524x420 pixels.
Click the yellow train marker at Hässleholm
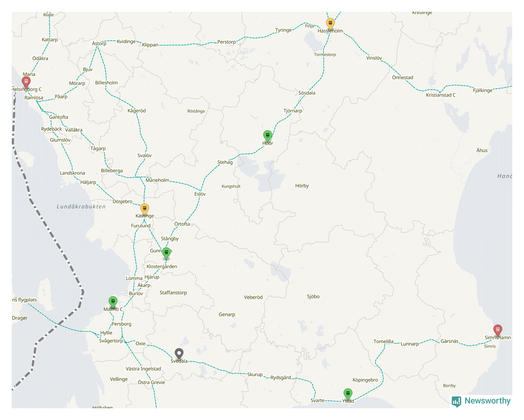click(x=330, y=24)
